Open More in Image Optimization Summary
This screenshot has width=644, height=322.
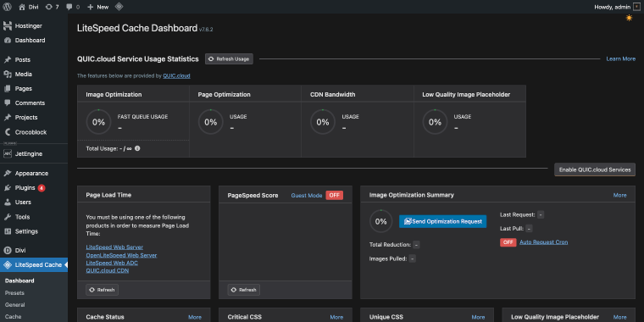[619, 195]
